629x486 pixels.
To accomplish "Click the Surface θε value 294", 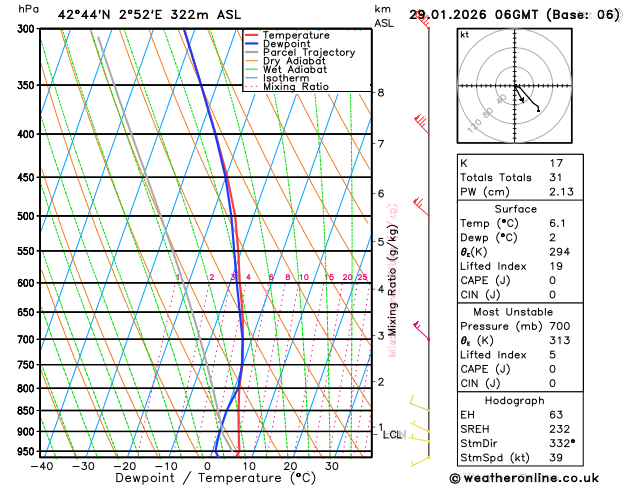I will [560, 252].
